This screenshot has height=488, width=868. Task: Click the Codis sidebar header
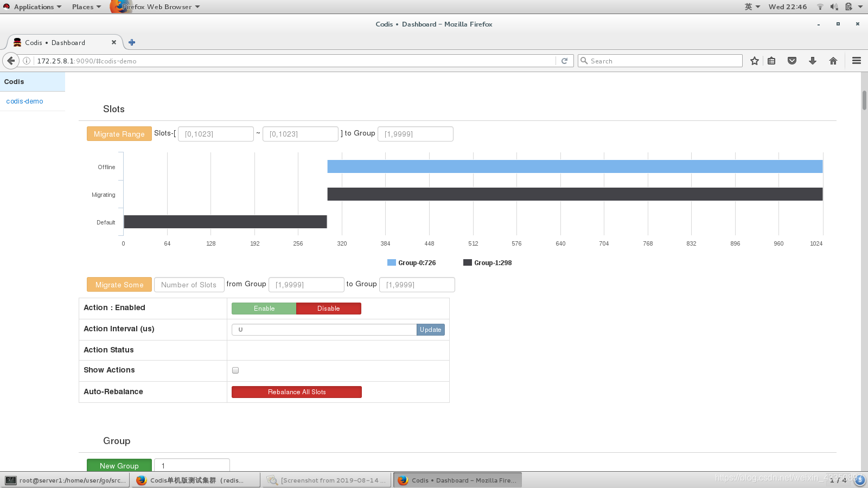pos(33,82)
